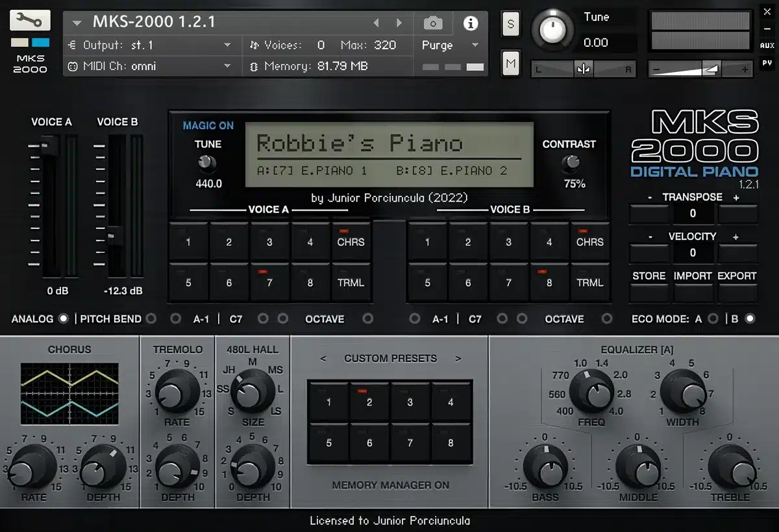The height and width of the screenshot is (532, 779).
Task: Open the Purge dropdown menu
Action: coord(450,45)
